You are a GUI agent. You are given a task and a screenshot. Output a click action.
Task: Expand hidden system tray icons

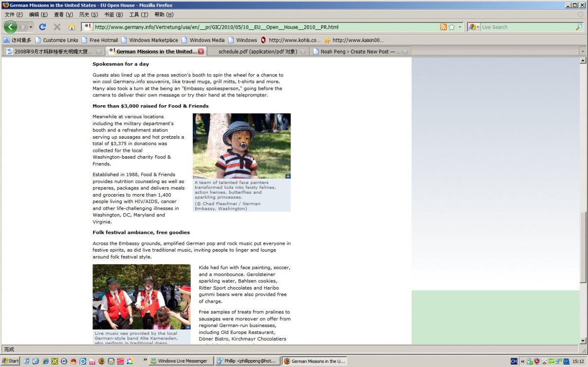pyautogui.click(x=523, y=361)
